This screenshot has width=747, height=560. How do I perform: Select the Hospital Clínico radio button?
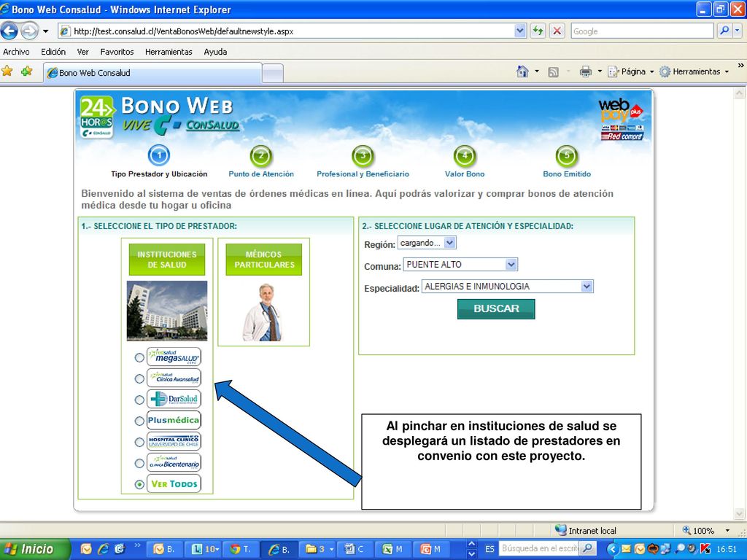click(x=139, y=442)
